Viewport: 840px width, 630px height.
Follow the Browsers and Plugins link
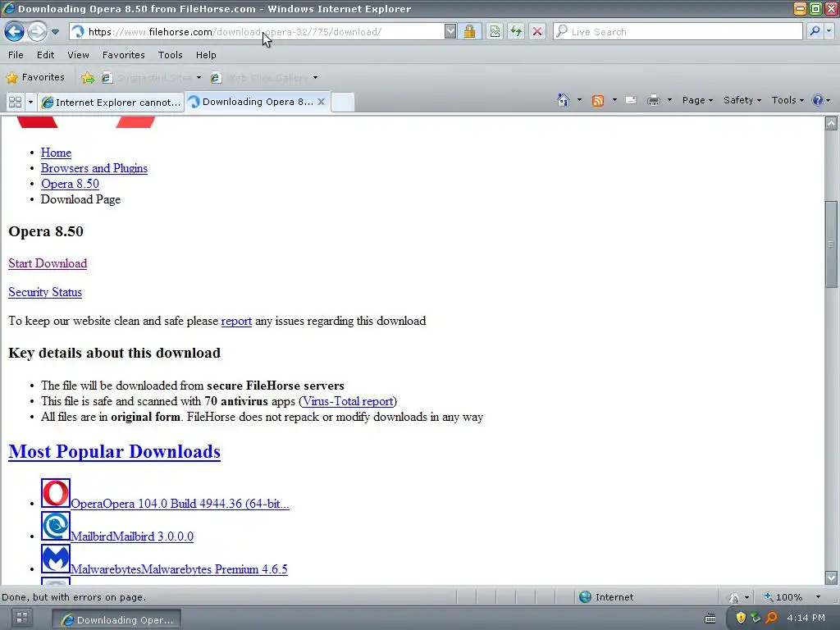pyautogui.click(x=94, y=168)
